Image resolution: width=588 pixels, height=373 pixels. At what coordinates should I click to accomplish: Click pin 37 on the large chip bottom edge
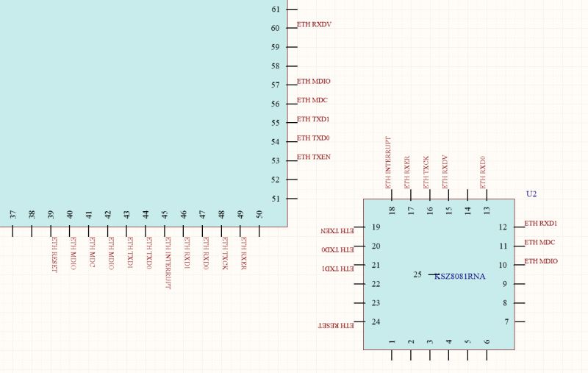pos(12,231)
